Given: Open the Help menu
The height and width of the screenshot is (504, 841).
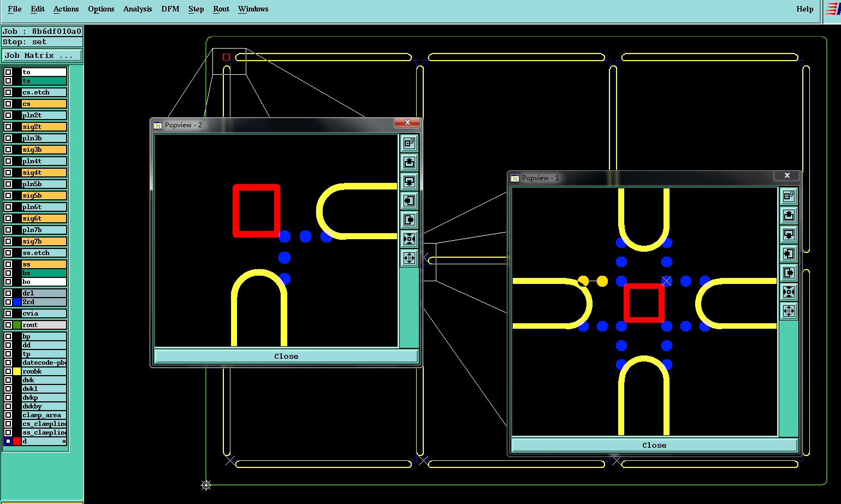Looking at the screenshot, I should click(804, 9).
